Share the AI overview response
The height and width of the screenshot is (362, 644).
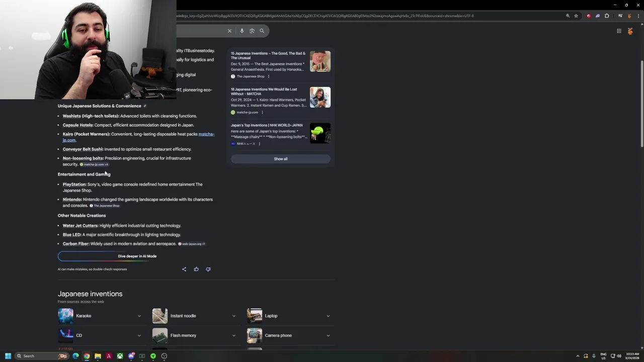[184, 269]
